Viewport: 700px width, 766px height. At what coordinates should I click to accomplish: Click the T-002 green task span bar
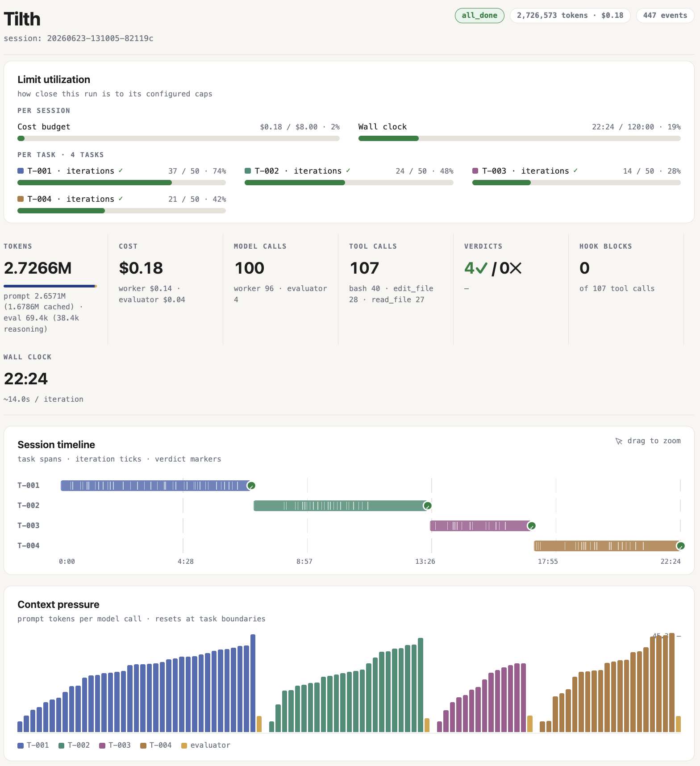(340, 506)
